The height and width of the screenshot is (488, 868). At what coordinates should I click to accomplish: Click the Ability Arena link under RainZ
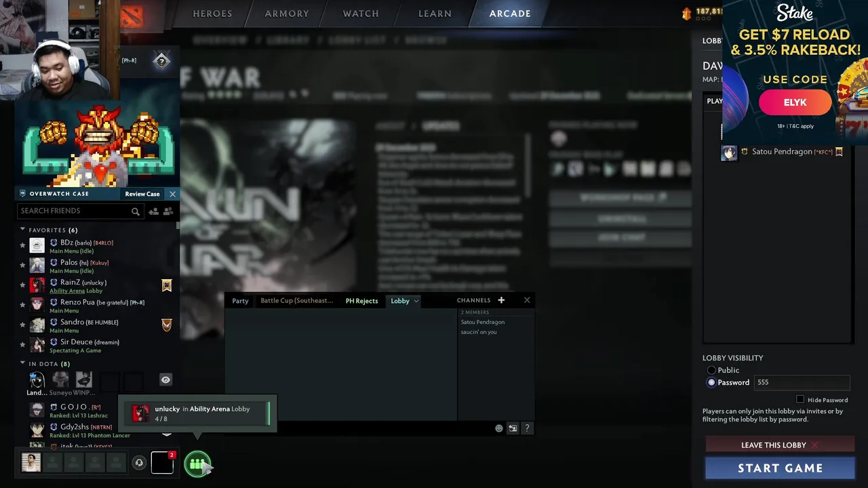(67, 291)
